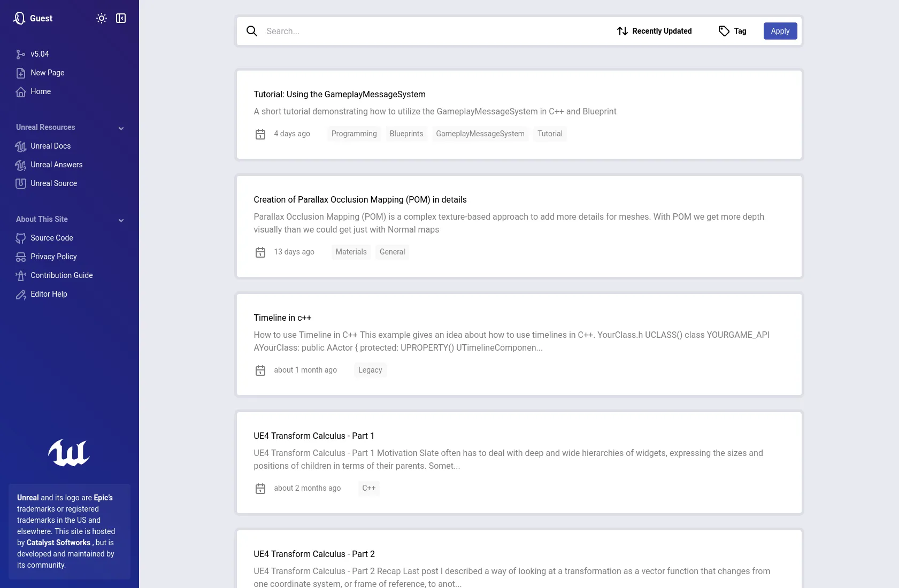
Task: Open the Tag filter dropdown
Action: pyautogui.click(x=732, y=31)
